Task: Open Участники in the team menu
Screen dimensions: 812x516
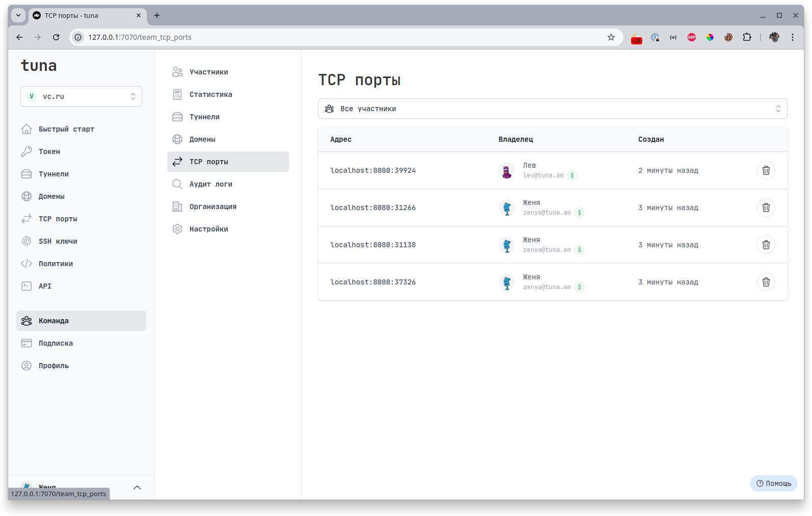Action: click(228, 72)
